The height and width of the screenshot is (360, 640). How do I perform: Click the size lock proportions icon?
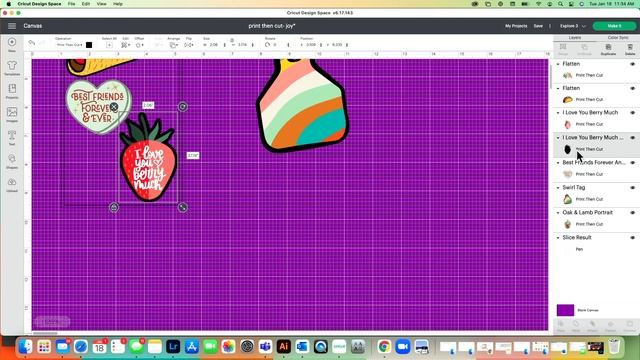coord(232,41)
